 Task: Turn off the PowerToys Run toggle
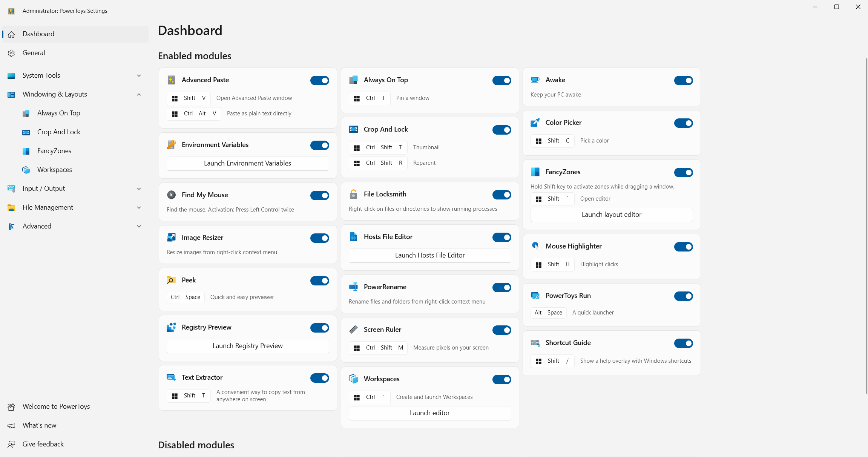tap(683, 296)
